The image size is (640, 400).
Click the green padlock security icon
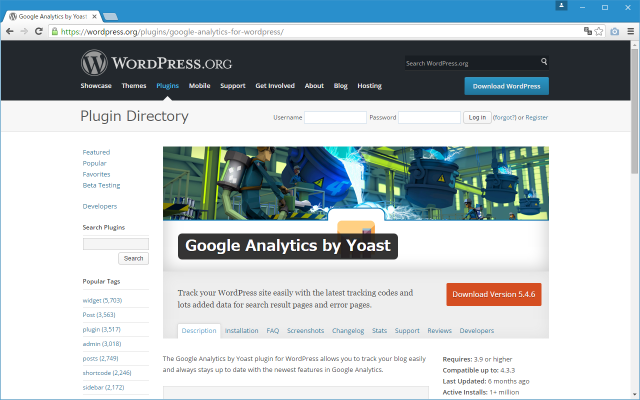coord(55,31)
